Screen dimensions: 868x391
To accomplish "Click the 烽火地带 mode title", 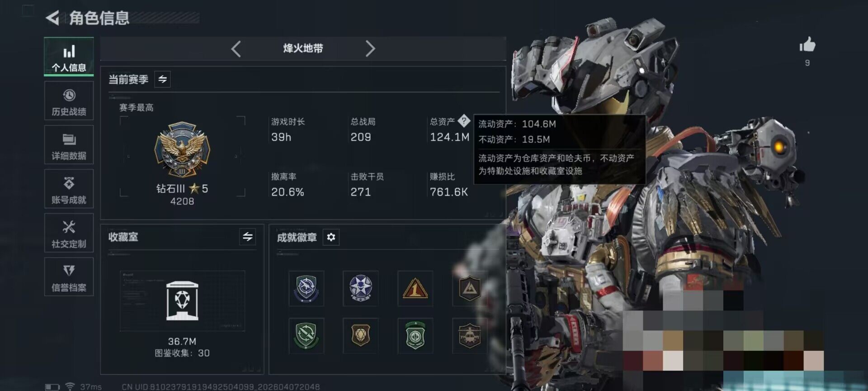I will pyautogui.click(x=303, y=48).
